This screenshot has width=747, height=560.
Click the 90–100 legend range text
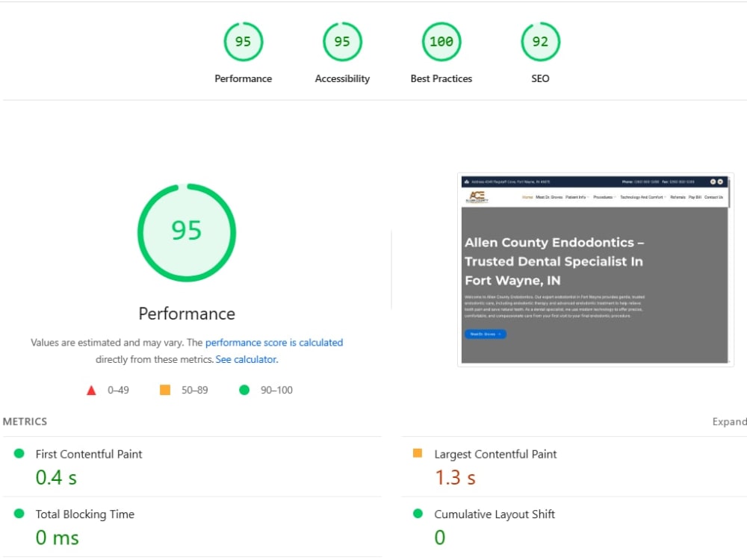coord(276,390)
